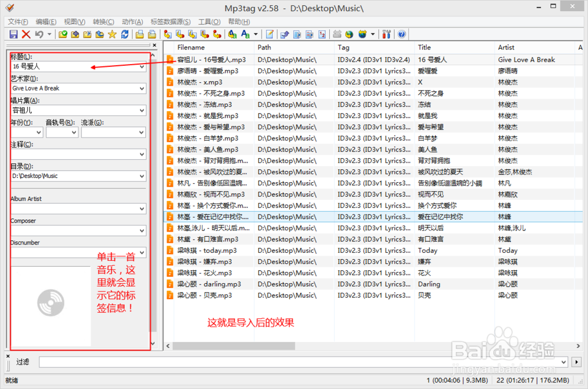Click the Help question mark icon

tap(402, 35)
